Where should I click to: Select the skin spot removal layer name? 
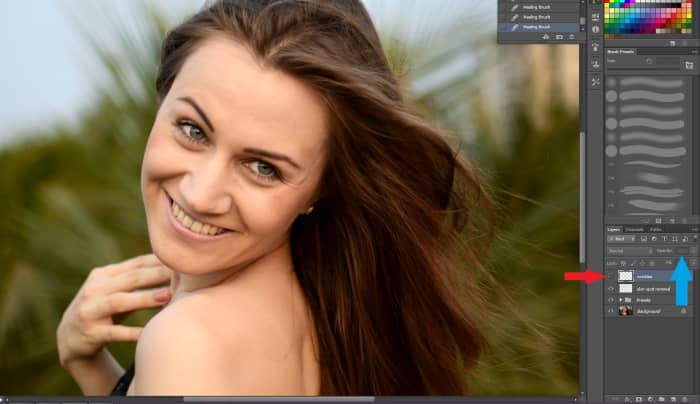653,289
